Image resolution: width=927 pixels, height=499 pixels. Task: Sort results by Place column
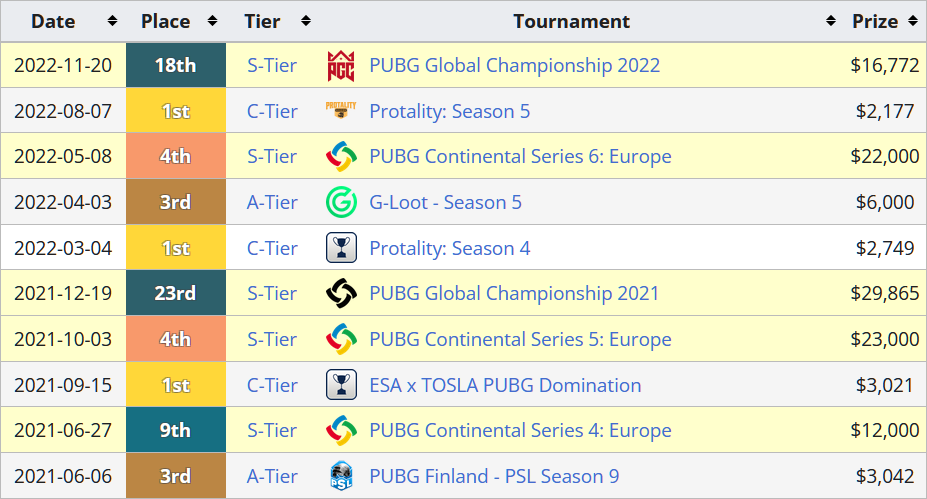(x=176, y=21)
